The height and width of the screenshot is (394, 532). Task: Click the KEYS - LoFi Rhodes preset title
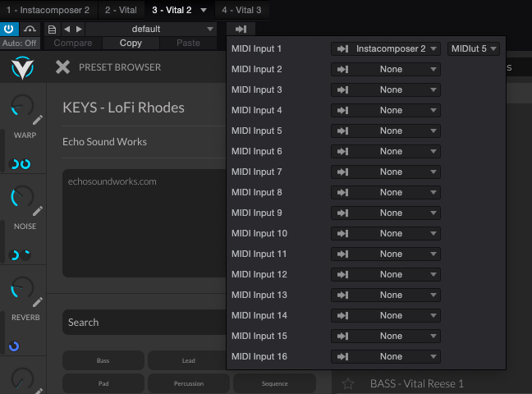tap(123, 108)
